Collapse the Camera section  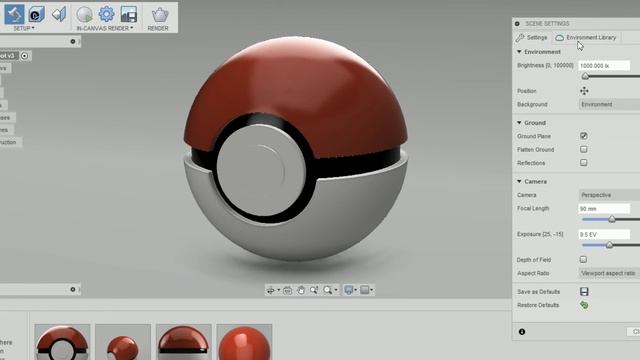pos(519,181)
